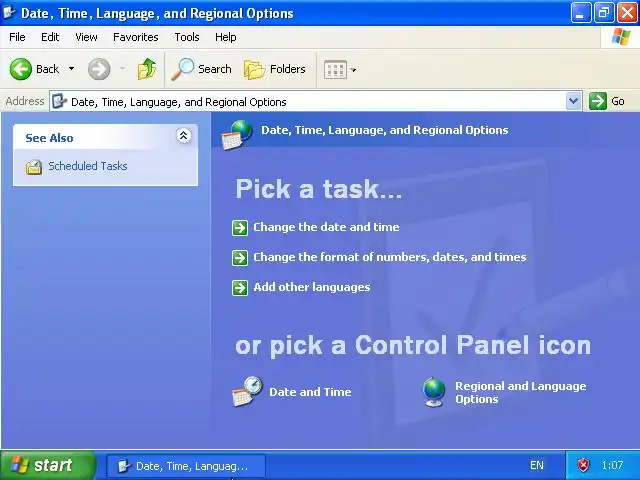
Task: Click the Regional and Language Options label
Action: click(520, 392)
